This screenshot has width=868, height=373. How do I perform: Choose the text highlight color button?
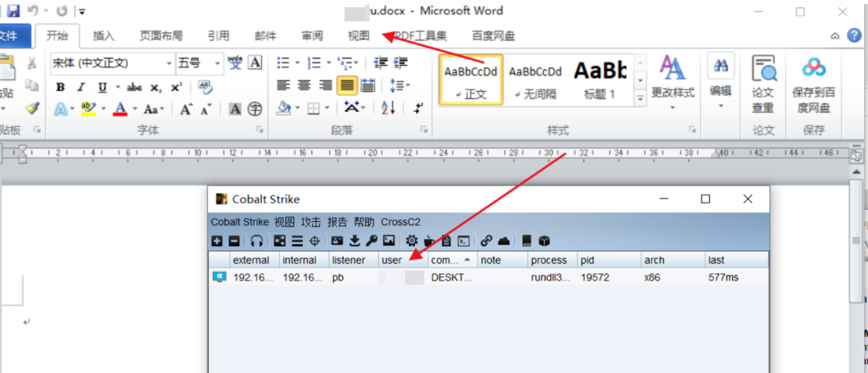[x=88, y=109]
